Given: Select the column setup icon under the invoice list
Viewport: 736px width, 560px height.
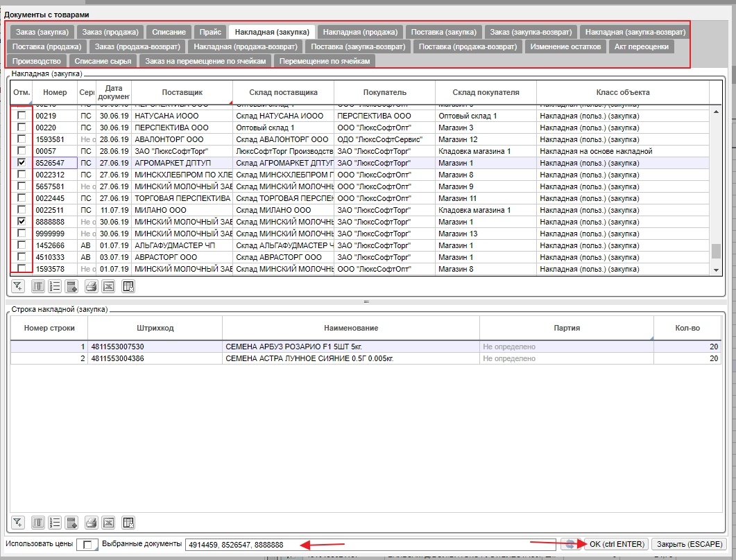Looking at the screenshot, I should pyautogui.click(x=38, y=286).
